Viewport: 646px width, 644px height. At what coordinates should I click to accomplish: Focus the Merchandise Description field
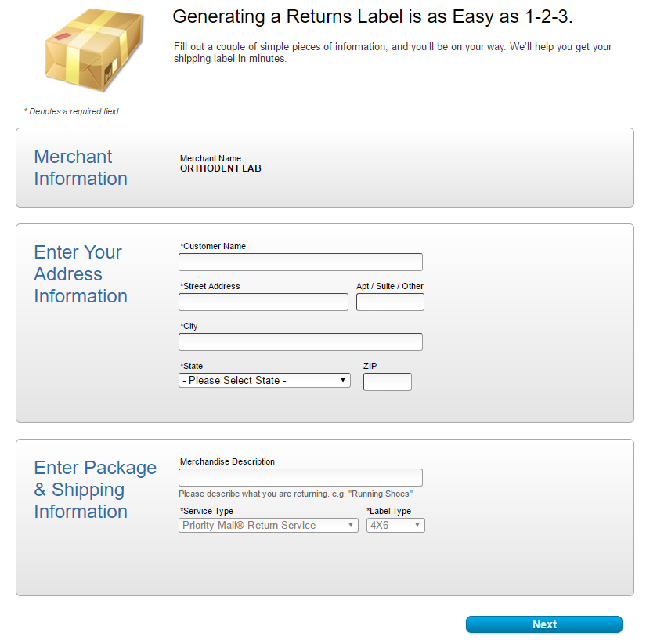(x=301, y=477)
